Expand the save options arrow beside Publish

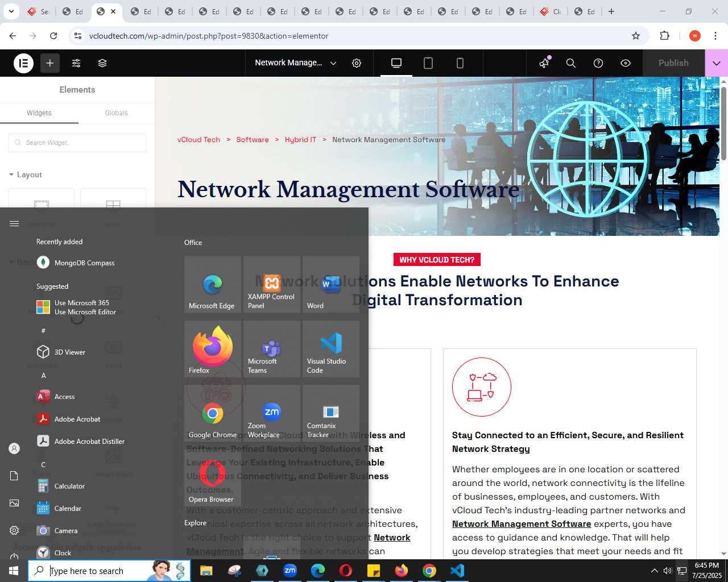point(717,63)
